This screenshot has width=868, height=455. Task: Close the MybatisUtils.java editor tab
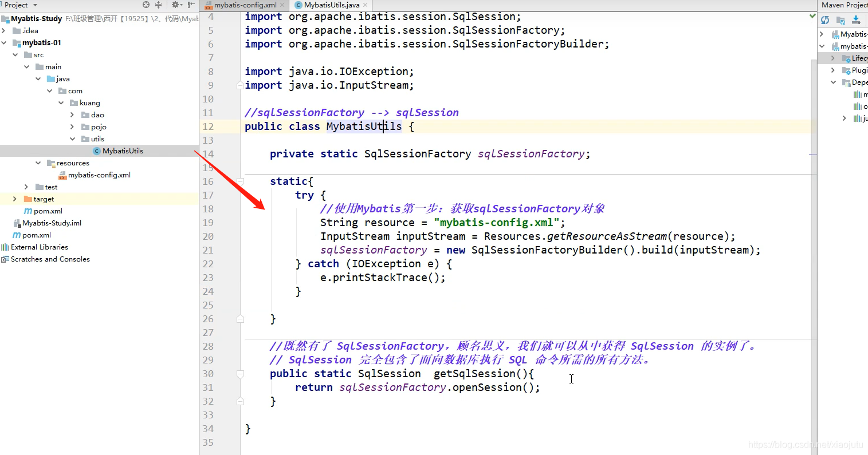366,5
